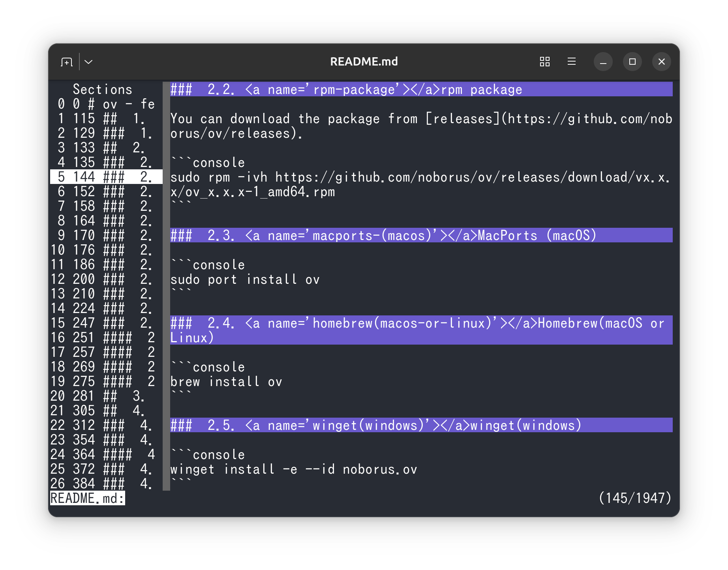Click the '2.5. winget(windows)' heading
This screenshot has width=728, height=570.
click(421, 425)
